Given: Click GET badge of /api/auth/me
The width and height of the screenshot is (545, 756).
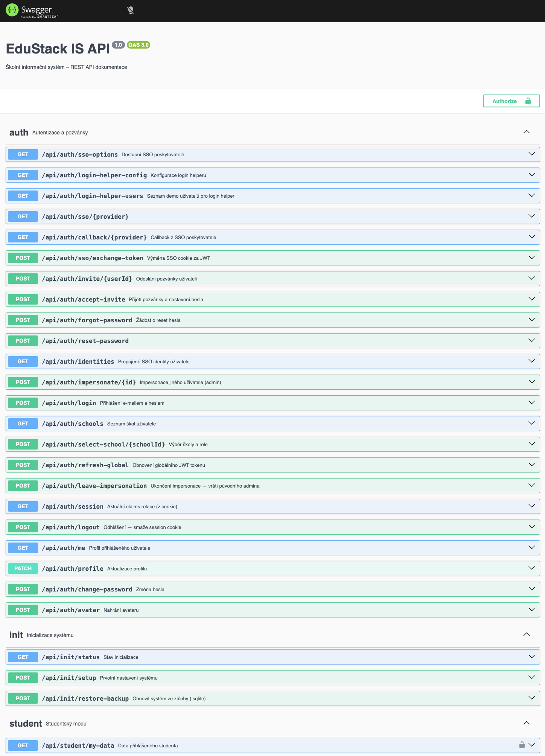Looking at the screenshot, I should click(x=23, y=548).
